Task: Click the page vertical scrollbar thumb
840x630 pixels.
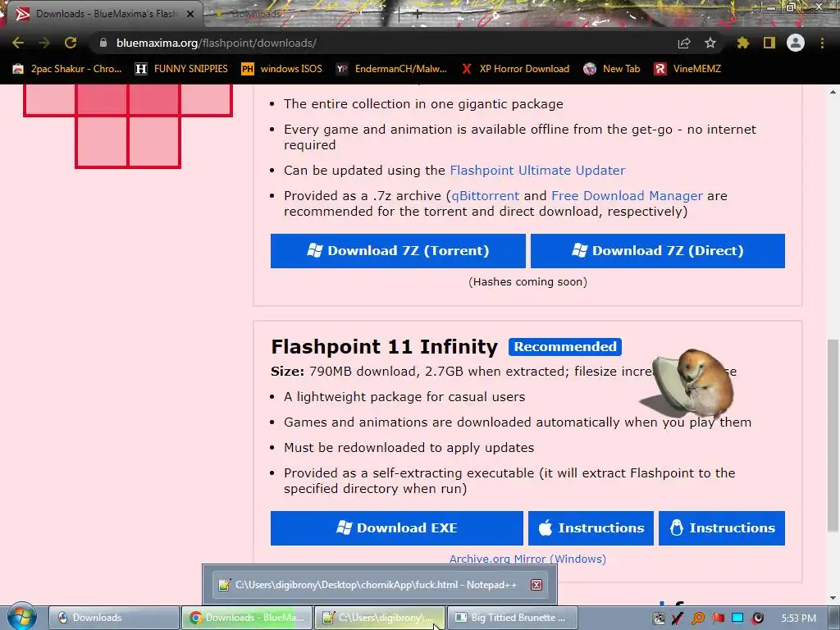Action: [833, 434]
